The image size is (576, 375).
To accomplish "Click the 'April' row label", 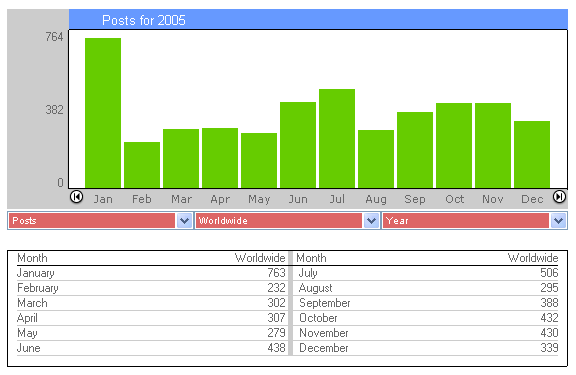I will [x=27, y=318].
